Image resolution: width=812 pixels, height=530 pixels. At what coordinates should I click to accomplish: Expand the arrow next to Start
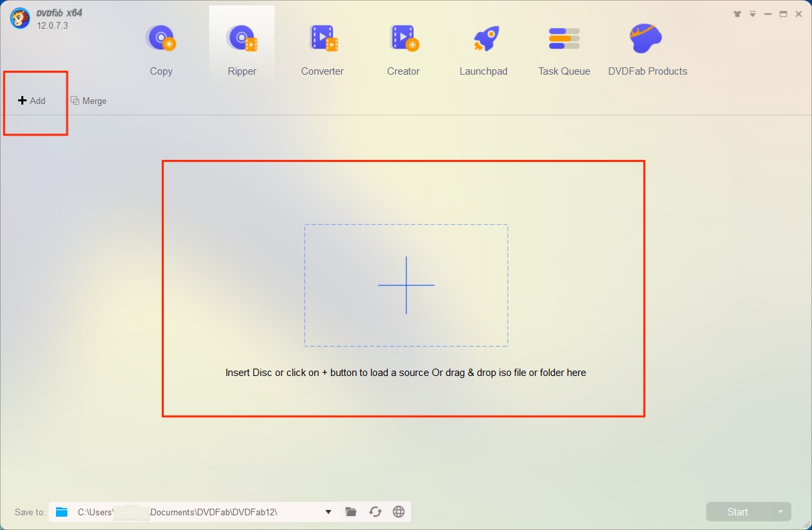781,512
